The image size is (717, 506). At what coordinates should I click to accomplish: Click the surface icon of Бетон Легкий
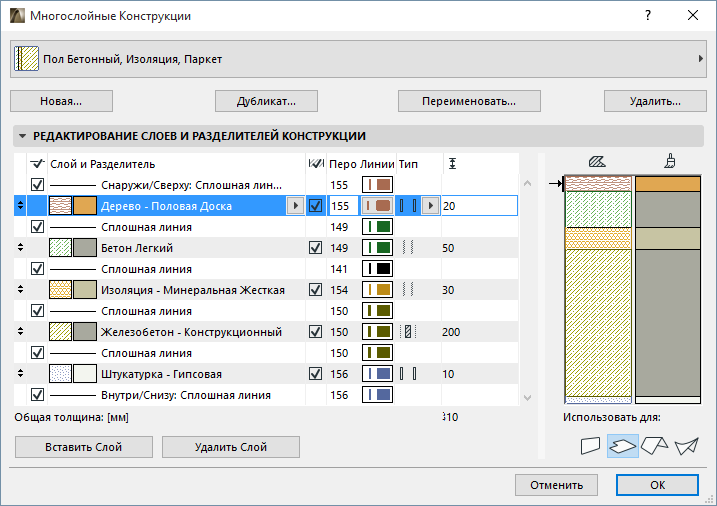point(85,248)
